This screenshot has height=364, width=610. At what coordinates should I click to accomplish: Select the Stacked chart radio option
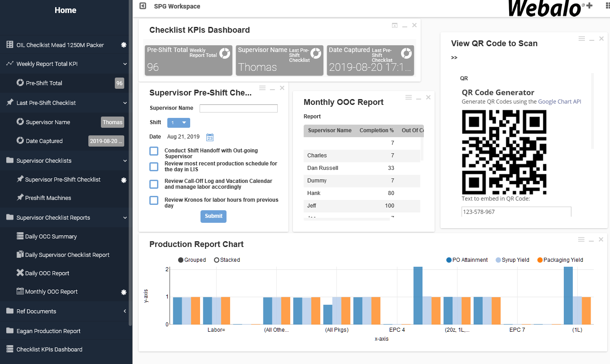click(x=217, y=260)
